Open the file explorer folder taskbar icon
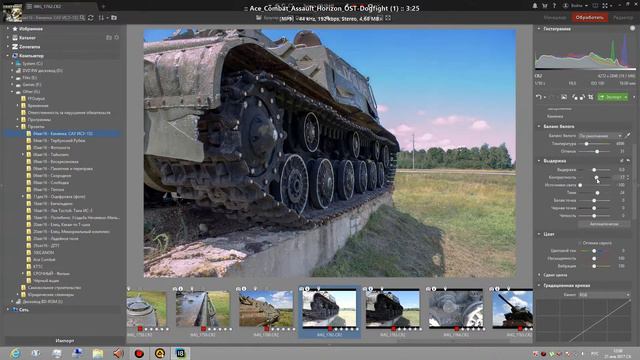 98,353
